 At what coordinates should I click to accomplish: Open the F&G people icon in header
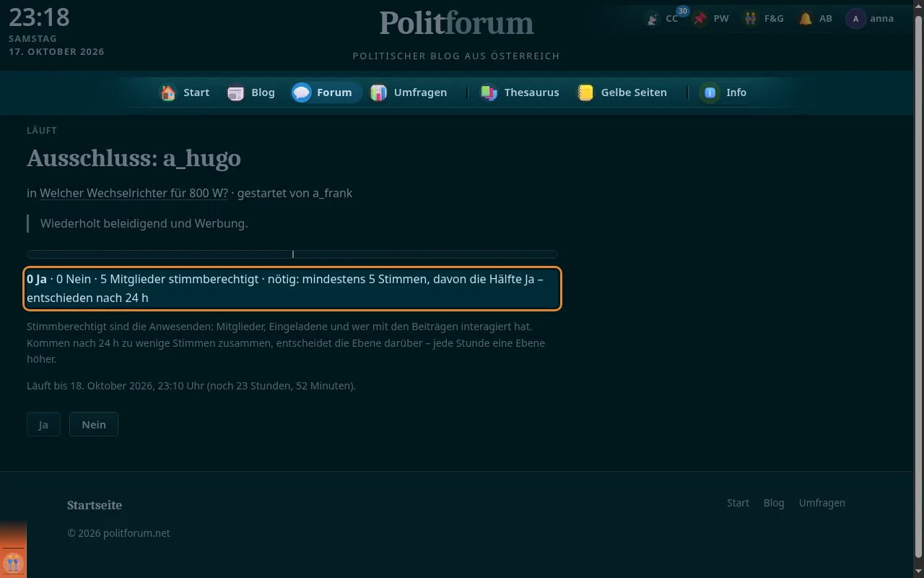pos(751,19)
